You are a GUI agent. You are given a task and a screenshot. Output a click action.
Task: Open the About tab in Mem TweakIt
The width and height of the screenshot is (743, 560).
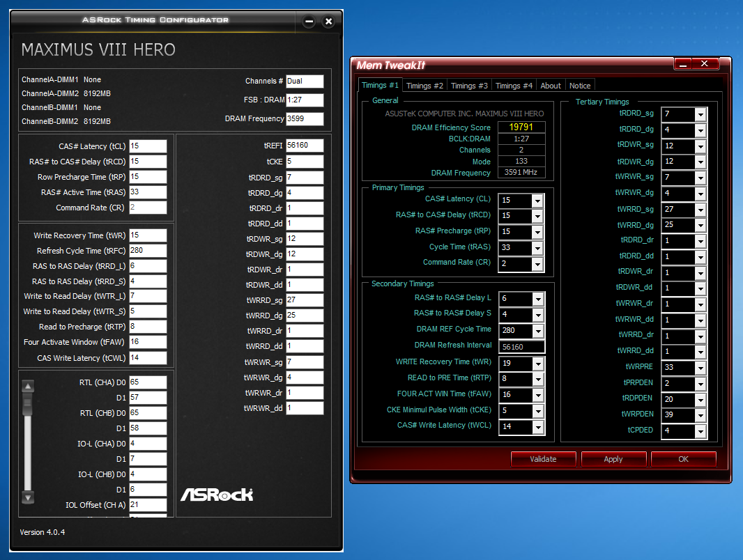(551, 86)
